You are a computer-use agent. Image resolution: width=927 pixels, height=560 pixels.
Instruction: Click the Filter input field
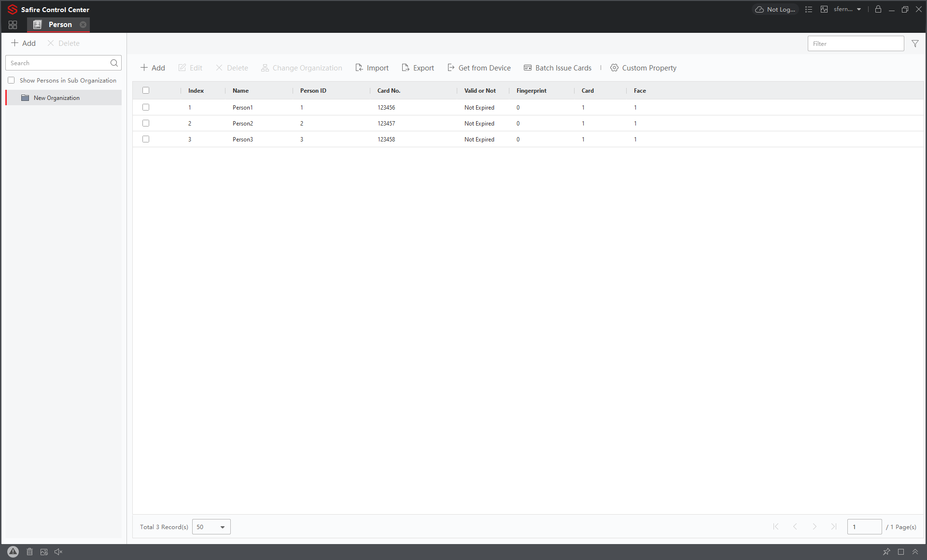pos(856,43)
